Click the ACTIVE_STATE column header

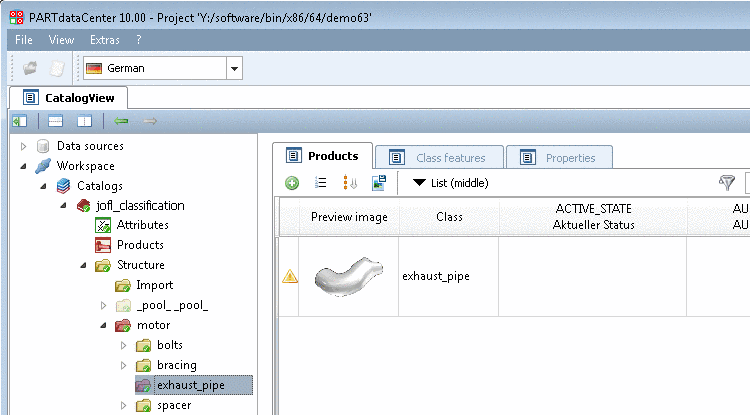pyautogui.click(x=593, y=216)
